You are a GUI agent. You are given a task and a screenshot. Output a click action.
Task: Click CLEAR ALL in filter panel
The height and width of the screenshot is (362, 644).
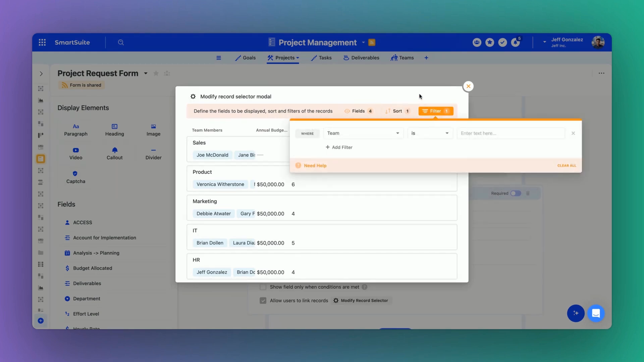tap(567, 166)
